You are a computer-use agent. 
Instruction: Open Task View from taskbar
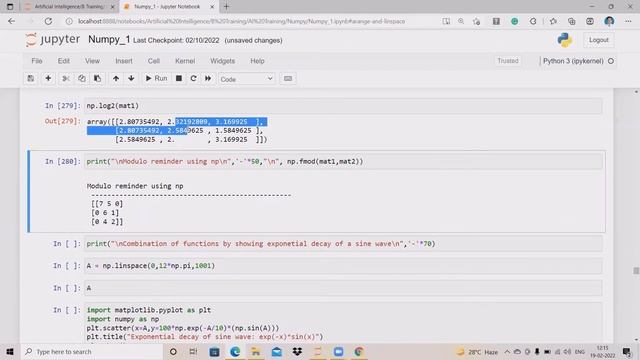[193, 351]
